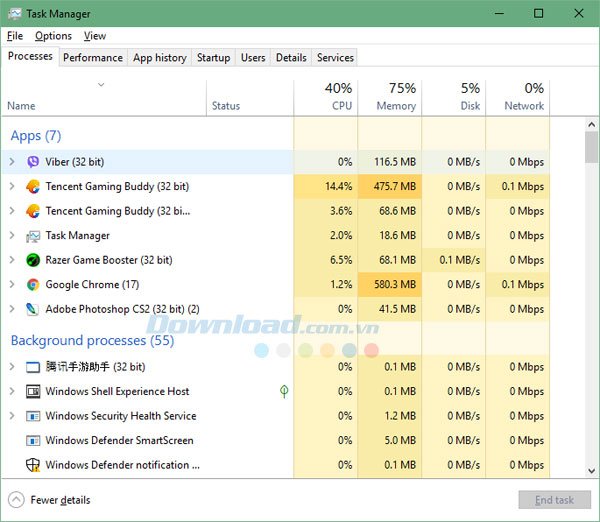This screenshot has width=600, height=522.
Task: Click the Razer Game Booster icon
Action: pos(33,260)
